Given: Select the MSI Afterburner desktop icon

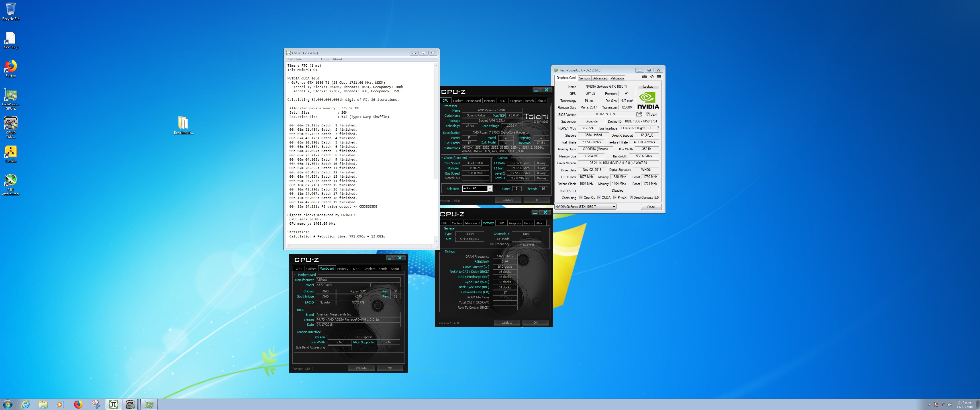Looking at the screenshot, I should [x=11, y=184].
